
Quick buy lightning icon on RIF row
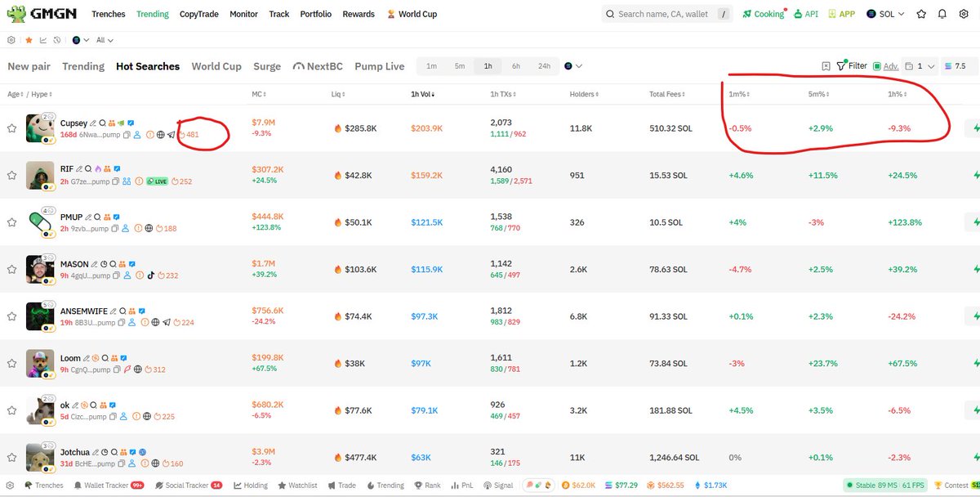pyautogui.click(x=975, y=175)
